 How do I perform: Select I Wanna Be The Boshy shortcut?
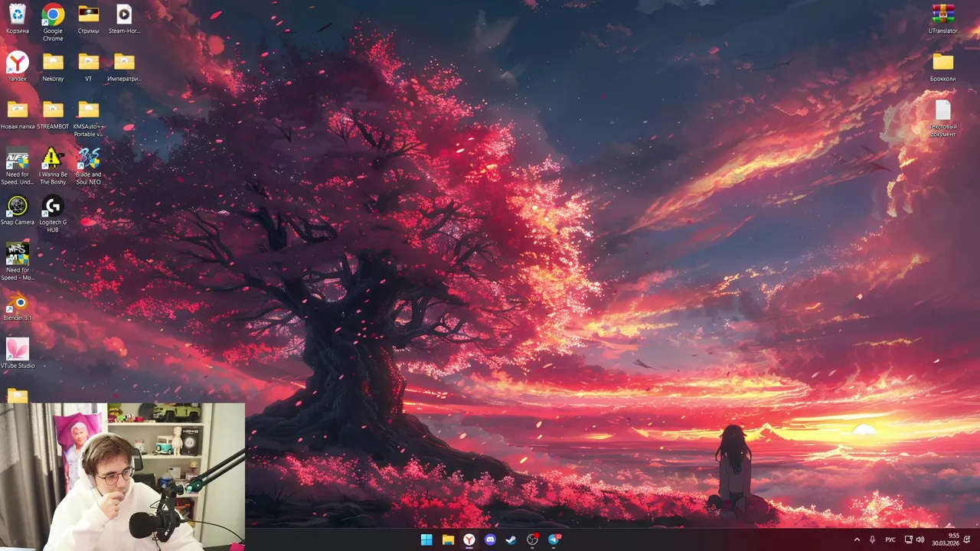53,166
